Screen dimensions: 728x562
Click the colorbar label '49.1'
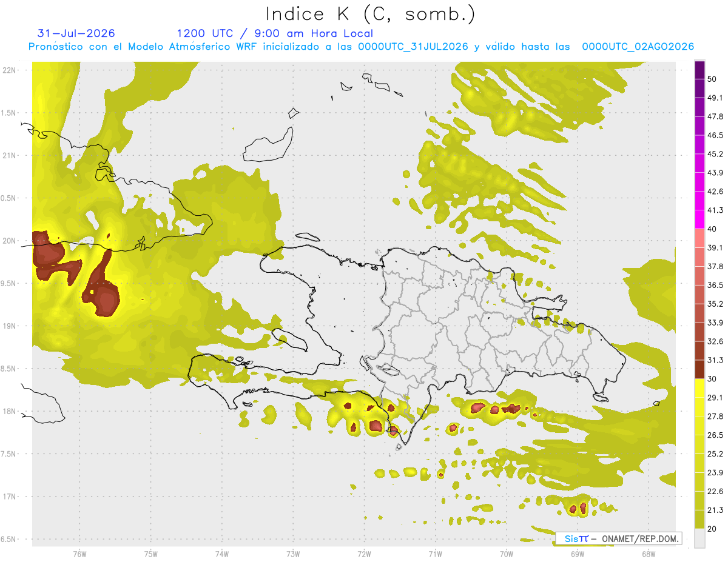(715, 98)
